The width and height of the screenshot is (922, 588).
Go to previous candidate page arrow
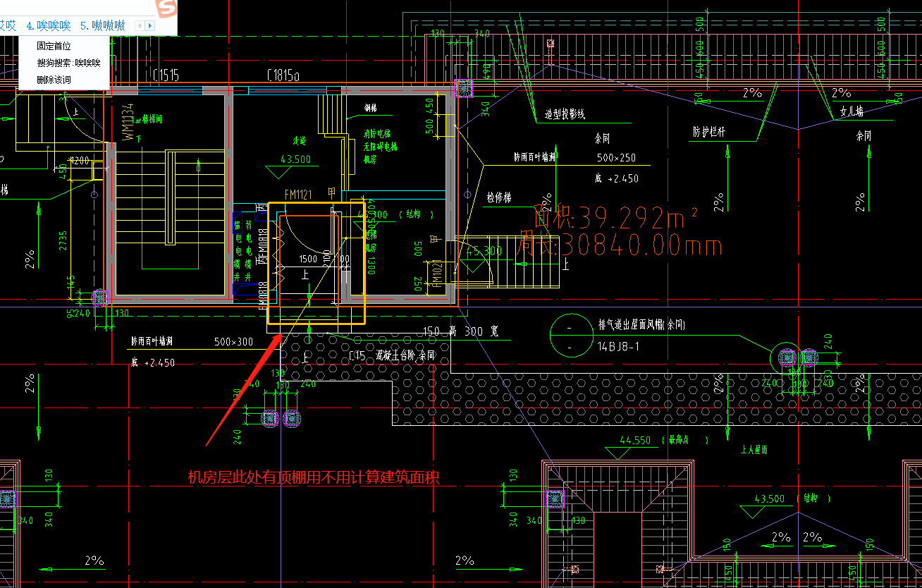click(x=140, y=26)
